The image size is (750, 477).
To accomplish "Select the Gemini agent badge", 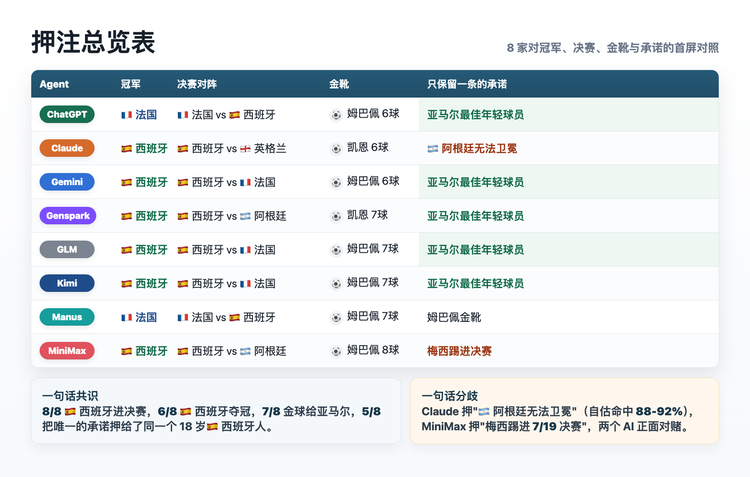I will click(x=67, y=182).
